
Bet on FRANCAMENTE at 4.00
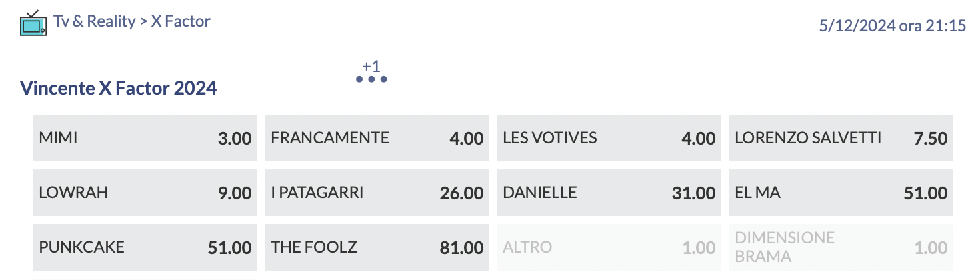pyautogui.click(x=377, y=138)
